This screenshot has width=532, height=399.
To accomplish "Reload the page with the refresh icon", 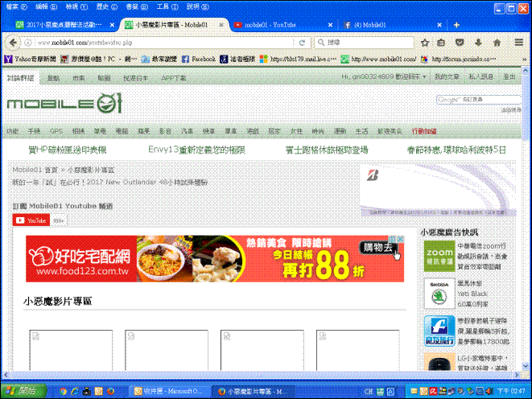I will pos(302,43).
